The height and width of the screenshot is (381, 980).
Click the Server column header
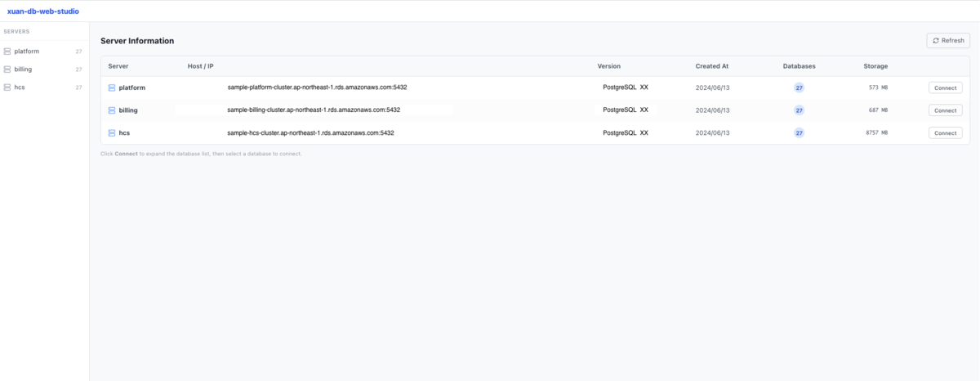click(x=118, y=66)
